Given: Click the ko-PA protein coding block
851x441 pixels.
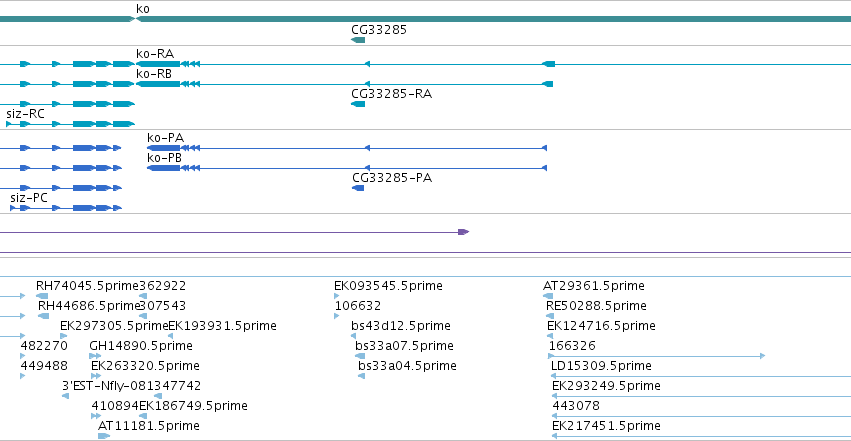Looking at the screenshot, I should tap(163, 148).
